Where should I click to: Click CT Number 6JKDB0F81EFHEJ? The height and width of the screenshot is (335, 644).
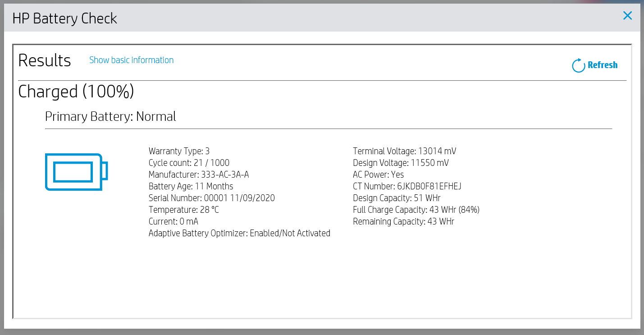tap(407, 186)
